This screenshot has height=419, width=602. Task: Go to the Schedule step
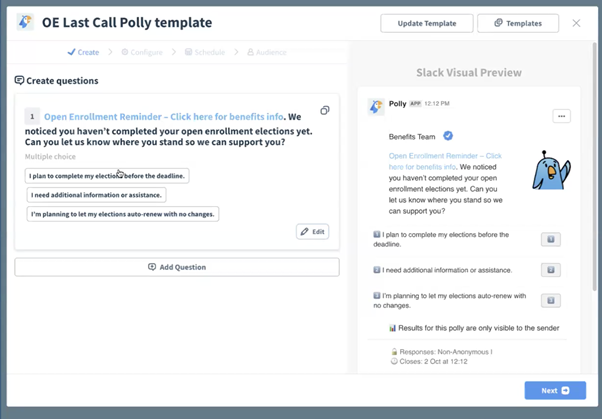point(205,52)
